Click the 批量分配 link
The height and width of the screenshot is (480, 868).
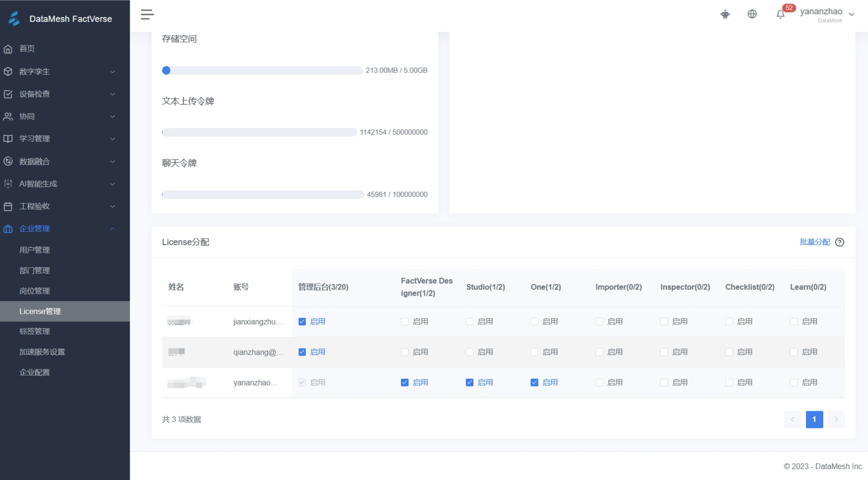pos(815,242)
